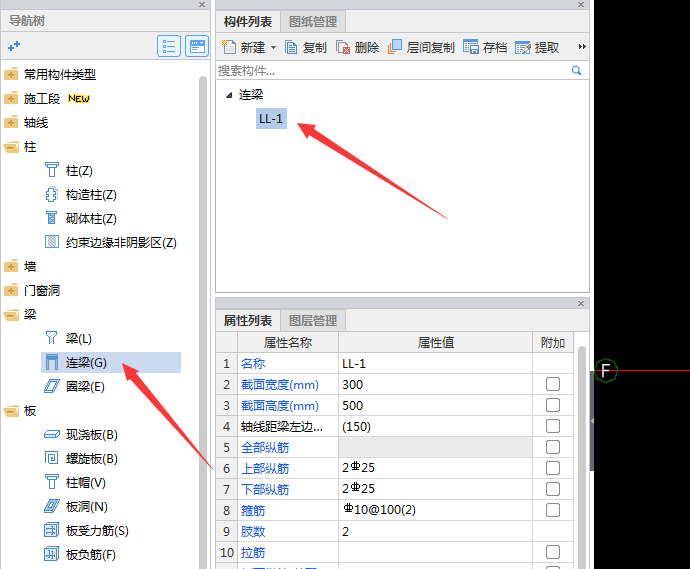
Task: Click the 复制 copy icon
Action: pos(291,47)
